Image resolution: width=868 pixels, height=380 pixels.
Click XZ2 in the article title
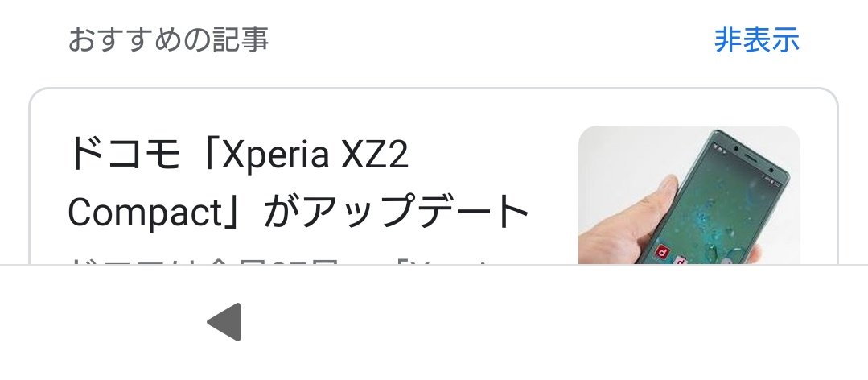click(x=375, y=155)
